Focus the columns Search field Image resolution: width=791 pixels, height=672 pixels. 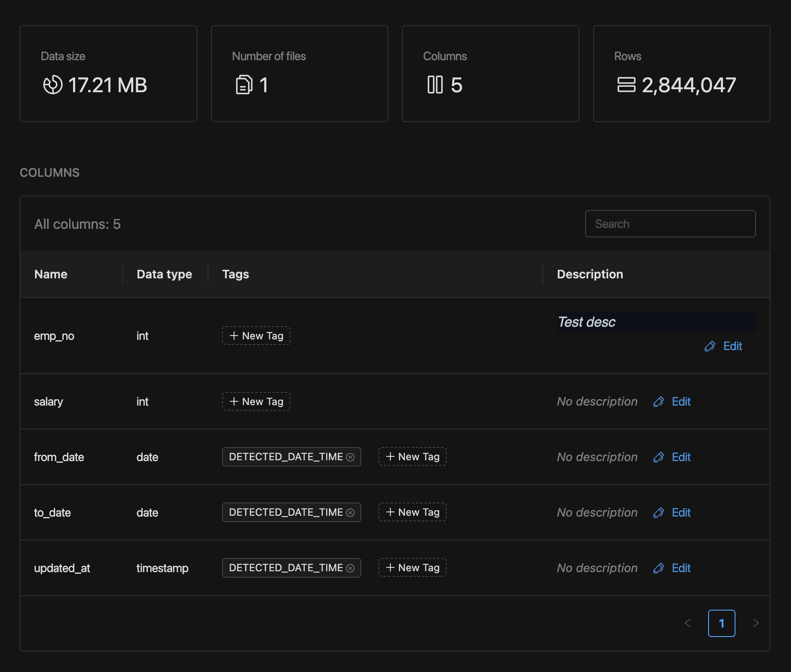click(670, 224)
